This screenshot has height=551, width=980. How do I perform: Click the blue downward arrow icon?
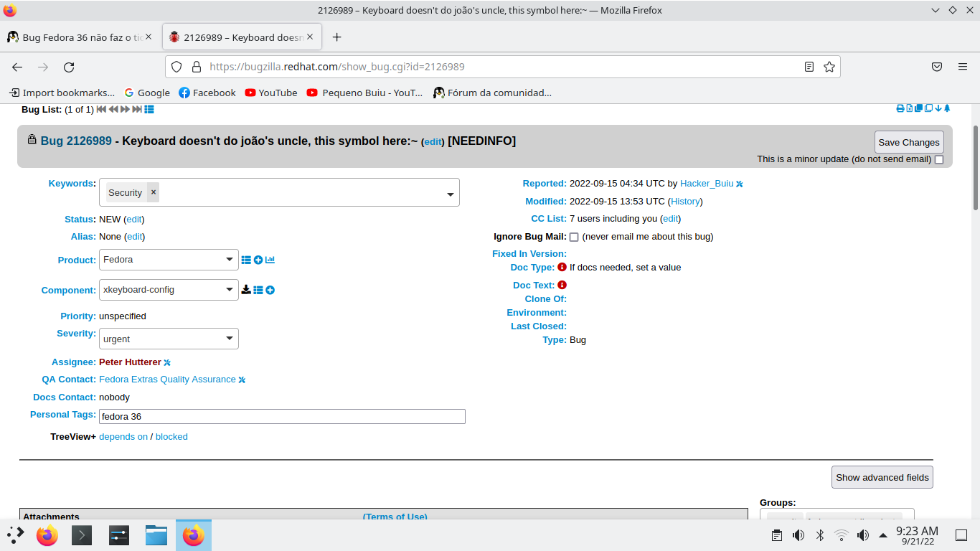click(x=938, y=108)
